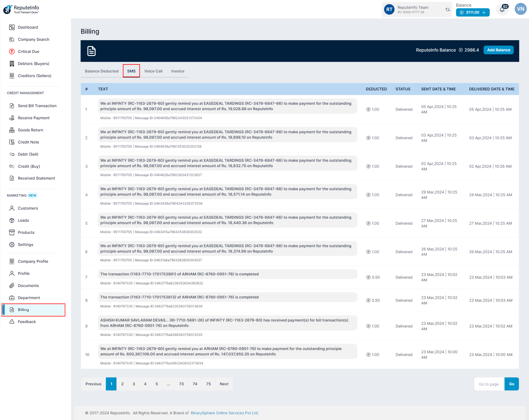Click the Settings gear icon in sidebar

[x=12, y=245]
